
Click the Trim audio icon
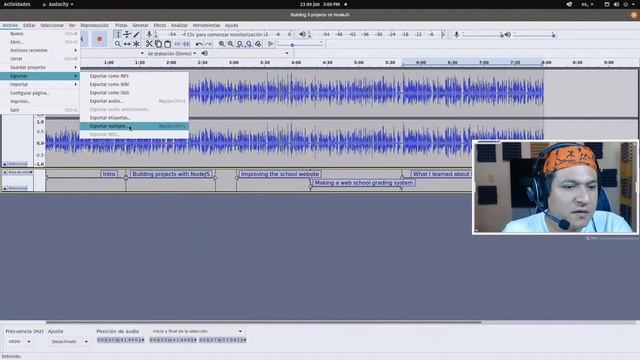177,44
